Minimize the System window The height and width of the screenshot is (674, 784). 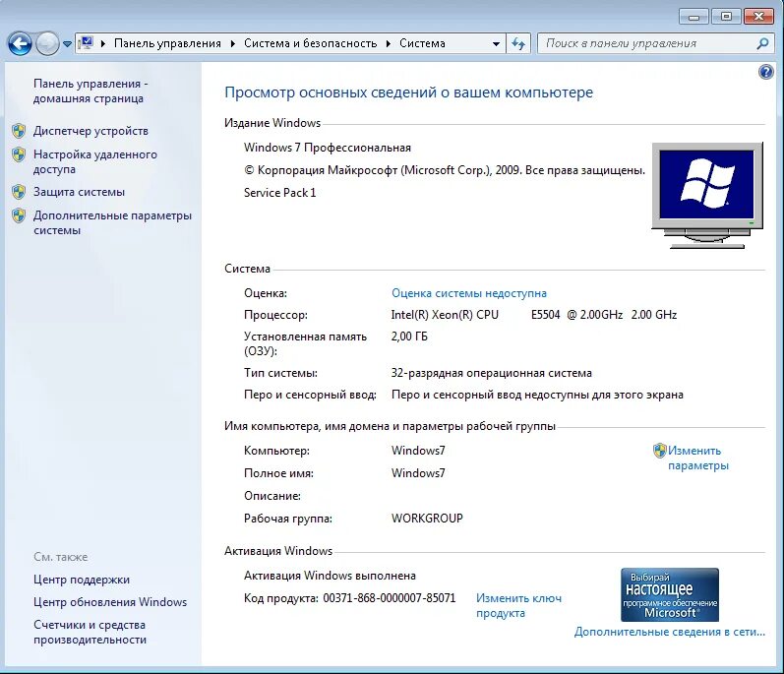point(694,17)
